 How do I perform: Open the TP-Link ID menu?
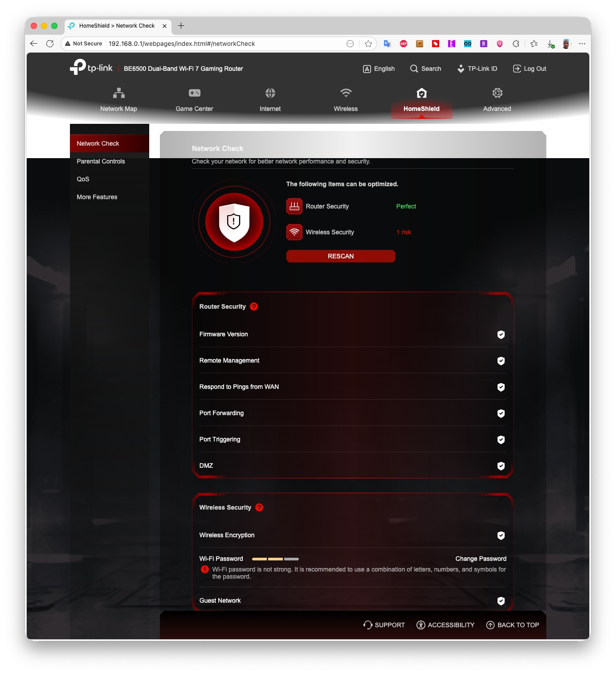click(477, 69)
